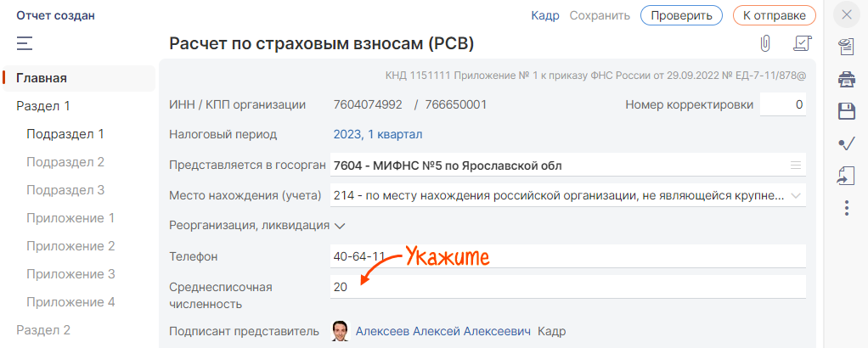Open the scroll document icon near paperclip
868x348 pixels.
tap(803, 43)
